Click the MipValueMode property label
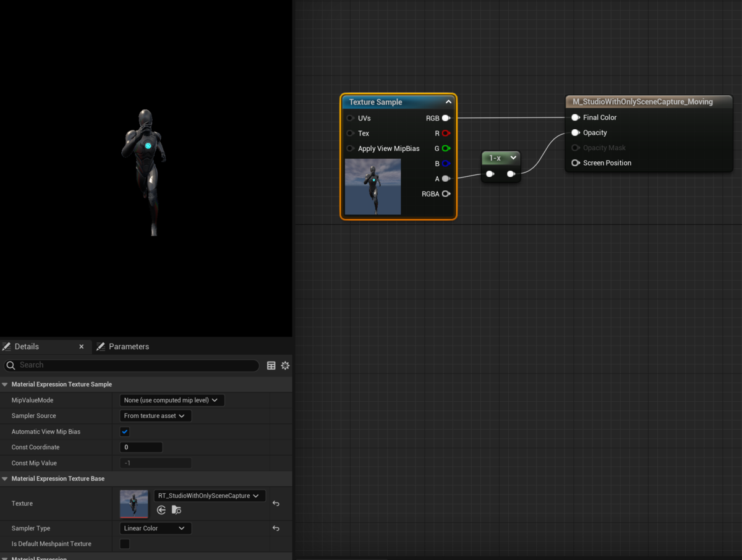 point(32,401)
